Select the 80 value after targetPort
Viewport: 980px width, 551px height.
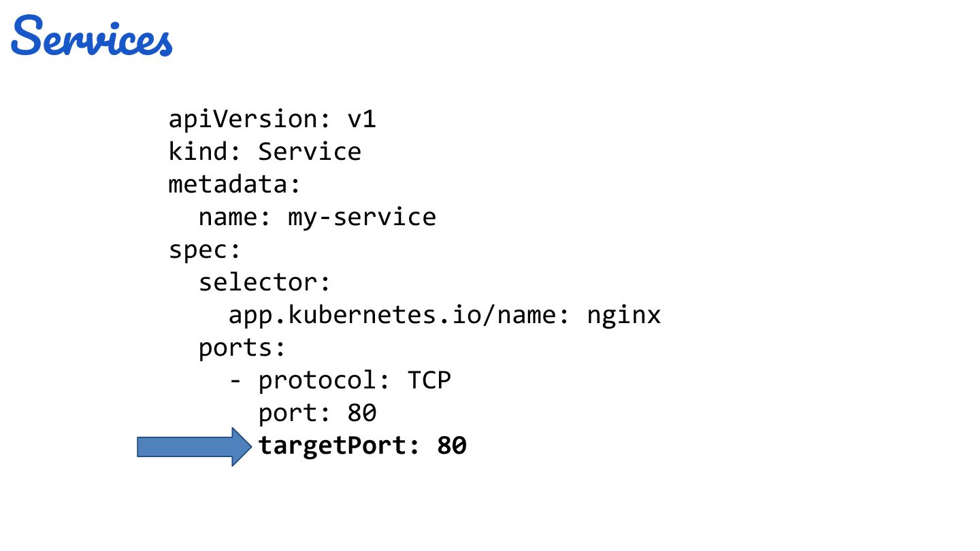452,446
